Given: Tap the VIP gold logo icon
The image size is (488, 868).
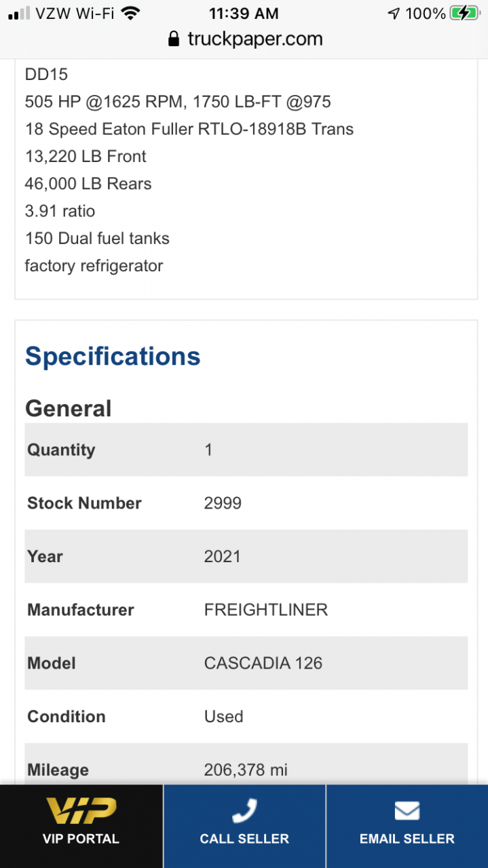Looking at the screenshot, I should 81,811.
